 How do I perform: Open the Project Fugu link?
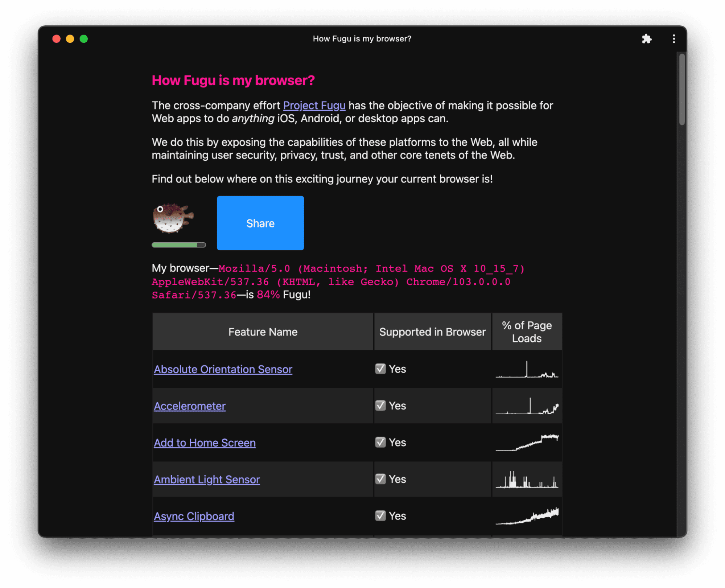click(x=314, y=104)
